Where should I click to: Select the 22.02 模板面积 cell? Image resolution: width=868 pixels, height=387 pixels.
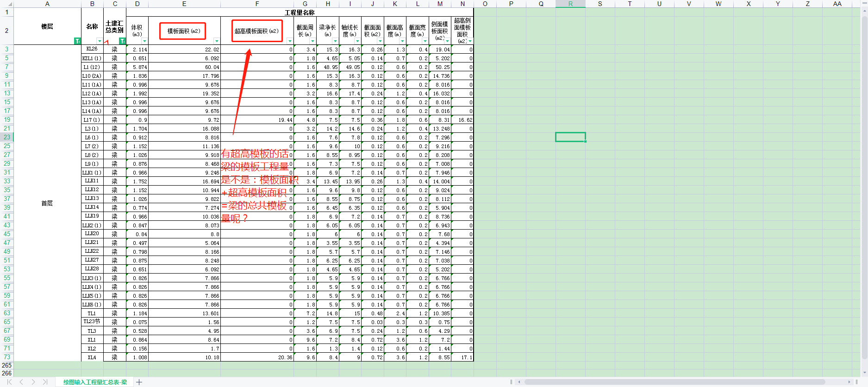click(x=184, y=49)
